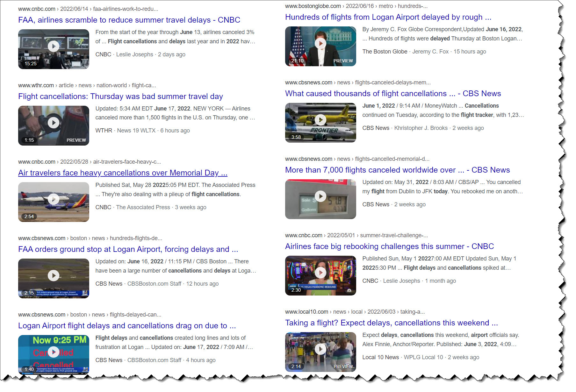Play the FAA ground stop Logan video

click(54, 276)
